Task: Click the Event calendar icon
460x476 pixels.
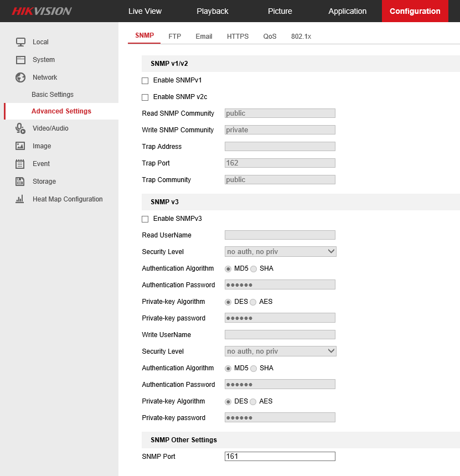Action: pos(20,164)
